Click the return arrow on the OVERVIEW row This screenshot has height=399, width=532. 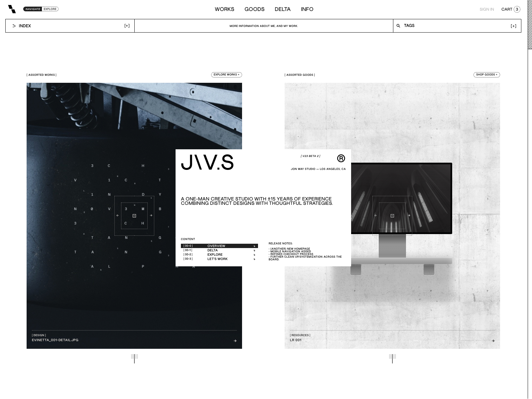coord(254,246)
